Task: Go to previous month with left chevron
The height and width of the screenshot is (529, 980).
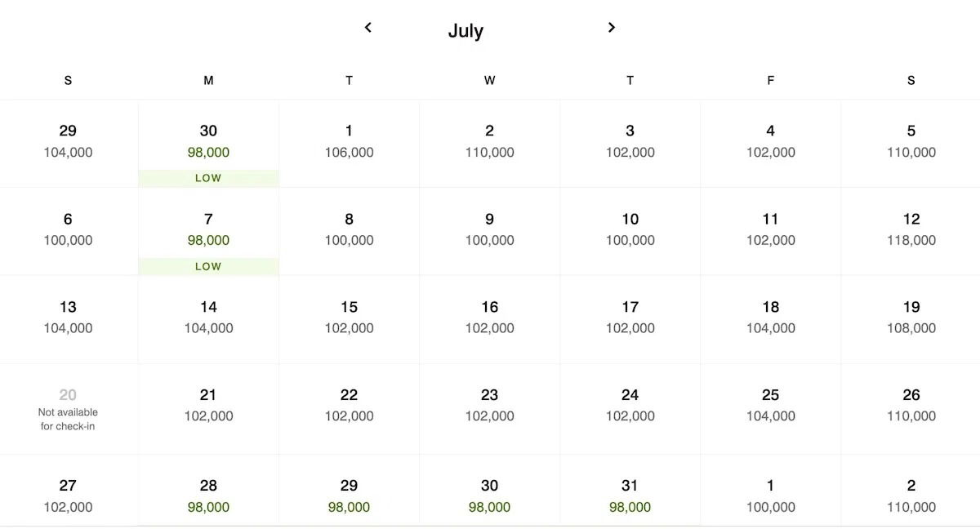Action: (x=368, y=28)
